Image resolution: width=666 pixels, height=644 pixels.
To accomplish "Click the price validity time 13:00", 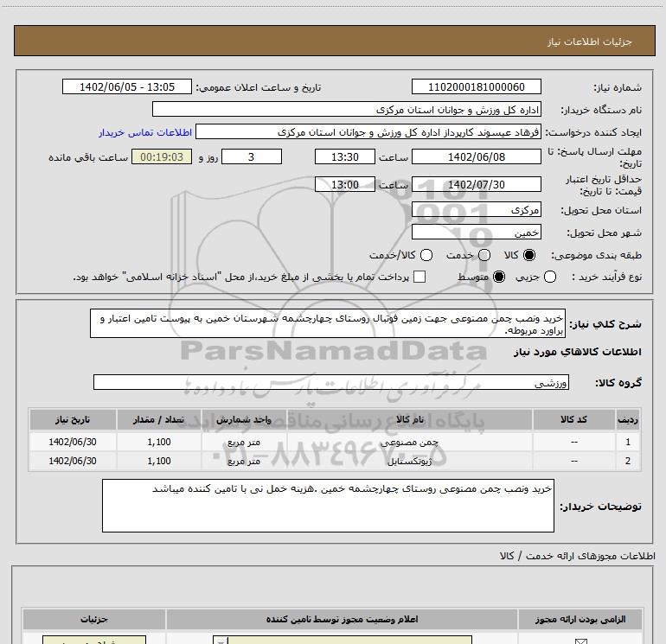I will [x=345, y=184].
